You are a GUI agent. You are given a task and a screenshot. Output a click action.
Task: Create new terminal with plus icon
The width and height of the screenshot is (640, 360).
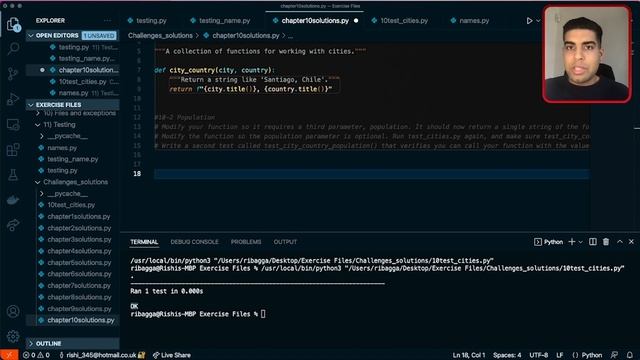point(571,242)
